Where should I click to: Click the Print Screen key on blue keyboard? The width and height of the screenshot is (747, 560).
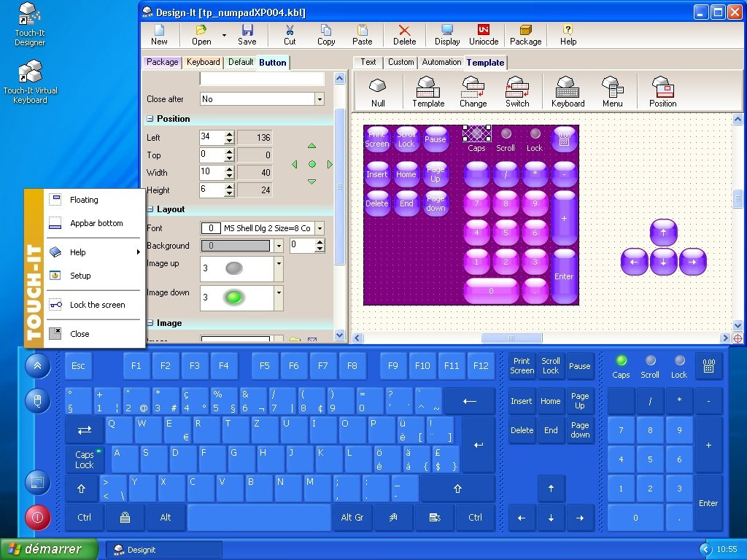pyautogui.click(x=522, y=366)
